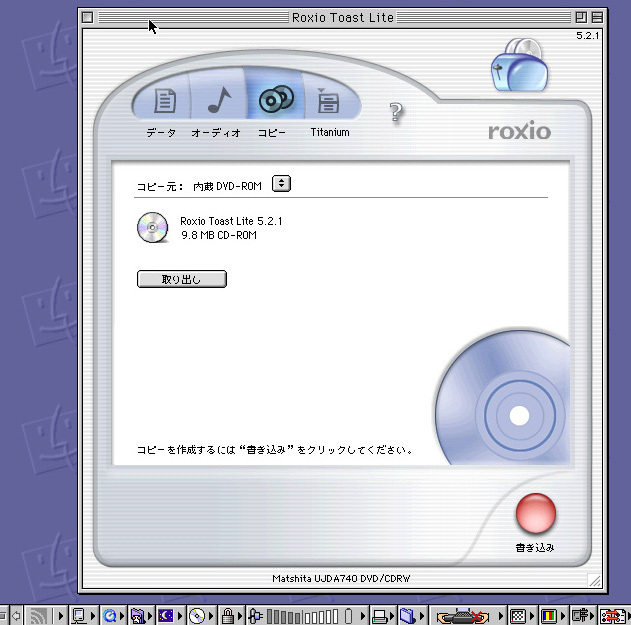Expand the QuickTime module arrow

tap(122, 616)
